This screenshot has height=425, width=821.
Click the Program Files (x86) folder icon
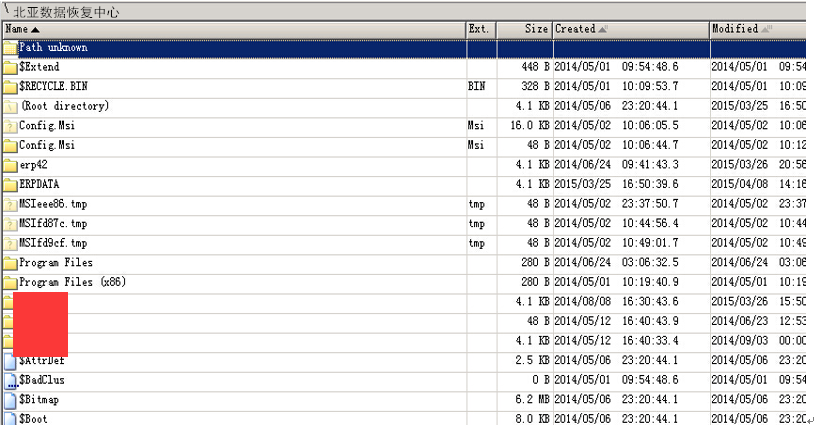click(x=10, y=283)
